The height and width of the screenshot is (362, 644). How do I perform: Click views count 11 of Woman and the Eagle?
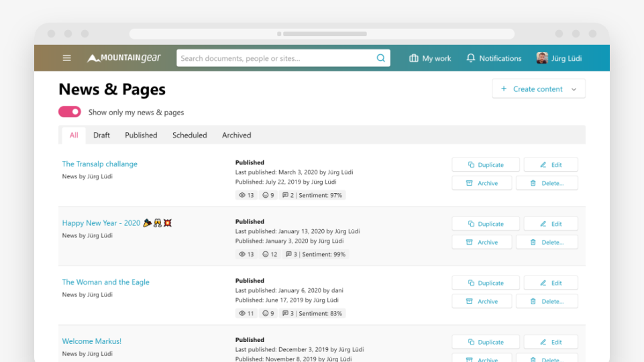tap(246, 313)
